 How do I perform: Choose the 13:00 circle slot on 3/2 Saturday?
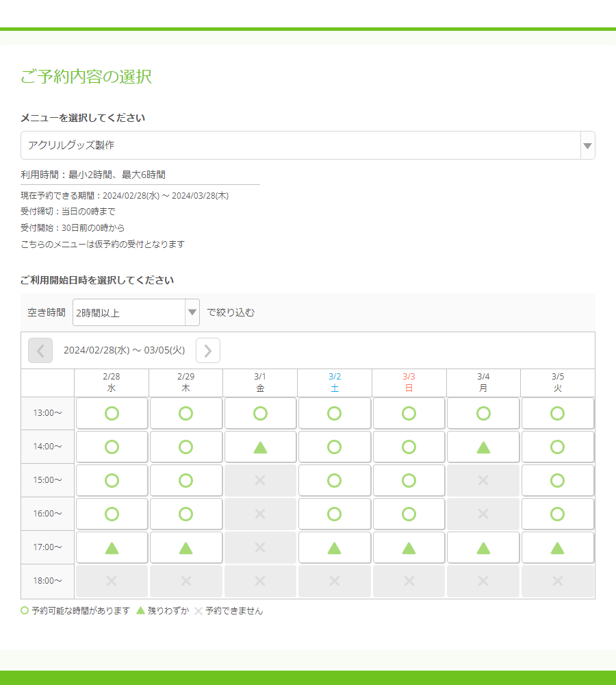[334, 414]
